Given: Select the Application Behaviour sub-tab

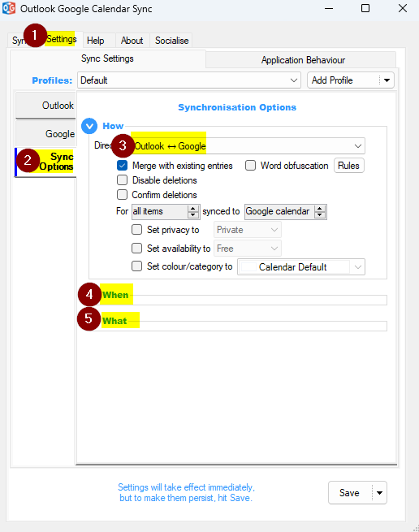Looking at the screenshot, I should (303, 60).
